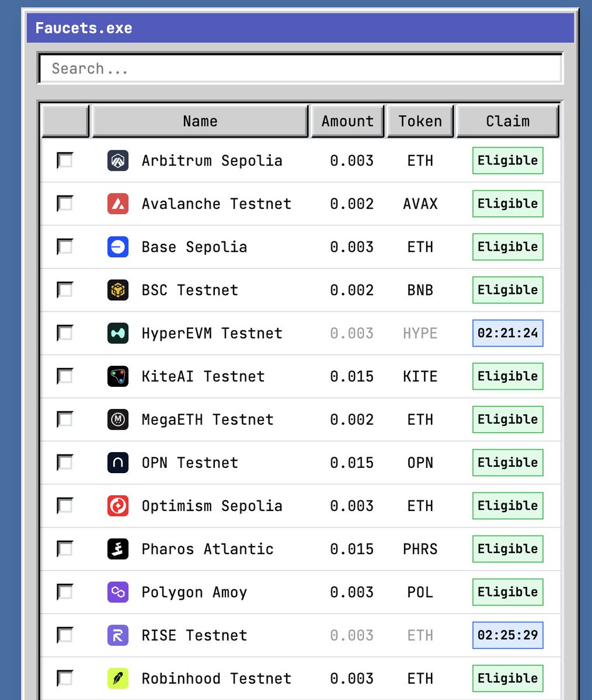Click the PHRS token cell

[420, 549]
